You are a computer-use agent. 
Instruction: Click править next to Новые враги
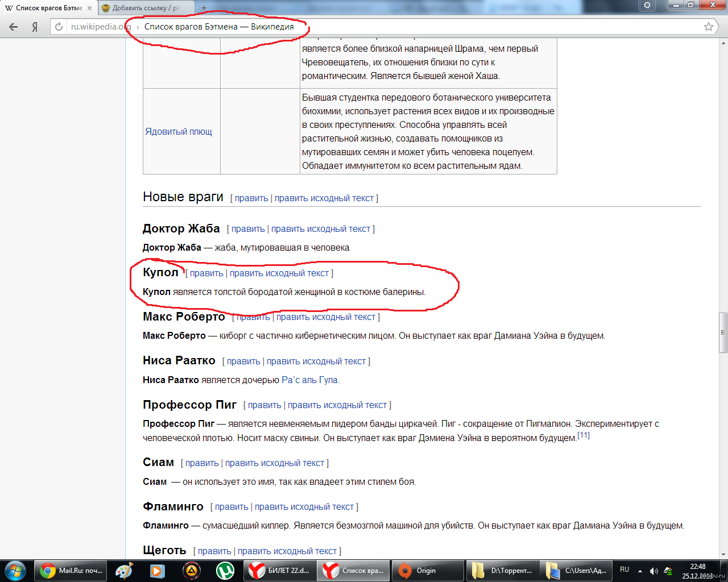click(x=251, y=198)
